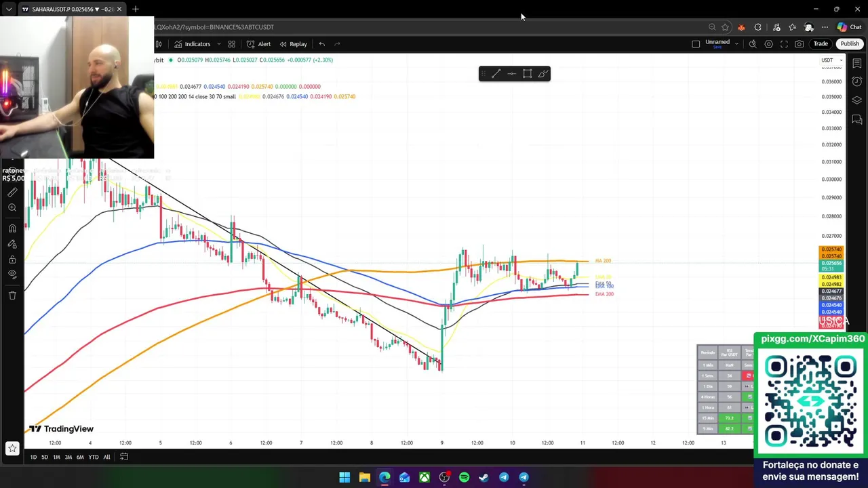Select the rectangle shape drawing tool
The image size is (868, 488).
pyautogui.click(x=527, y=74)
